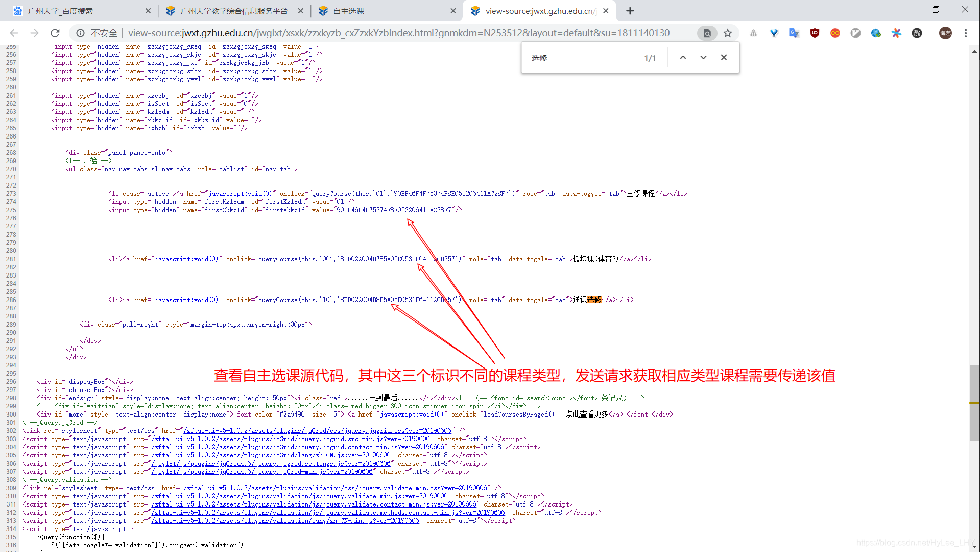This screenshot has height=552, width=980.
Task: Open the jquery.jqgrid.settings.js link
Action: [x=271, y=464]
